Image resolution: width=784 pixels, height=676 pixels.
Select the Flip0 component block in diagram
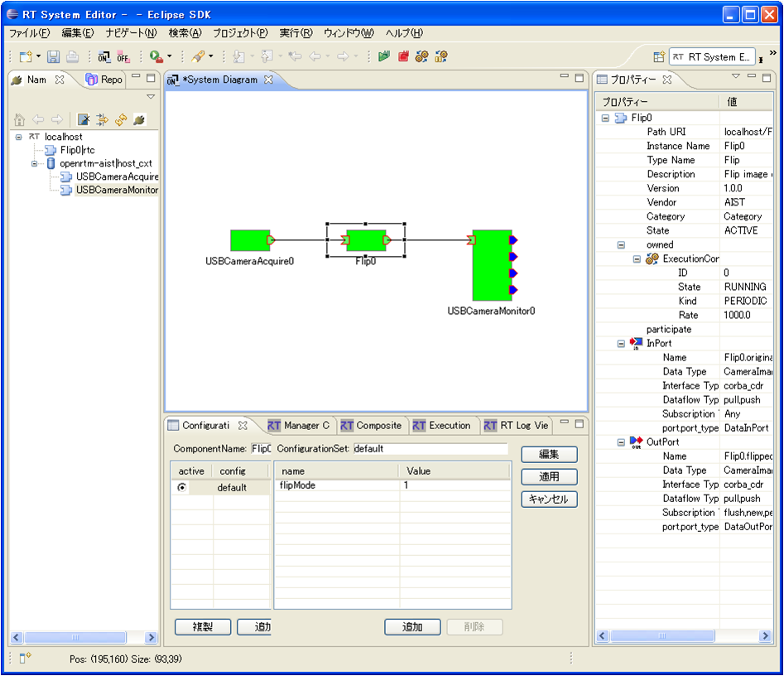click(366, 240)
